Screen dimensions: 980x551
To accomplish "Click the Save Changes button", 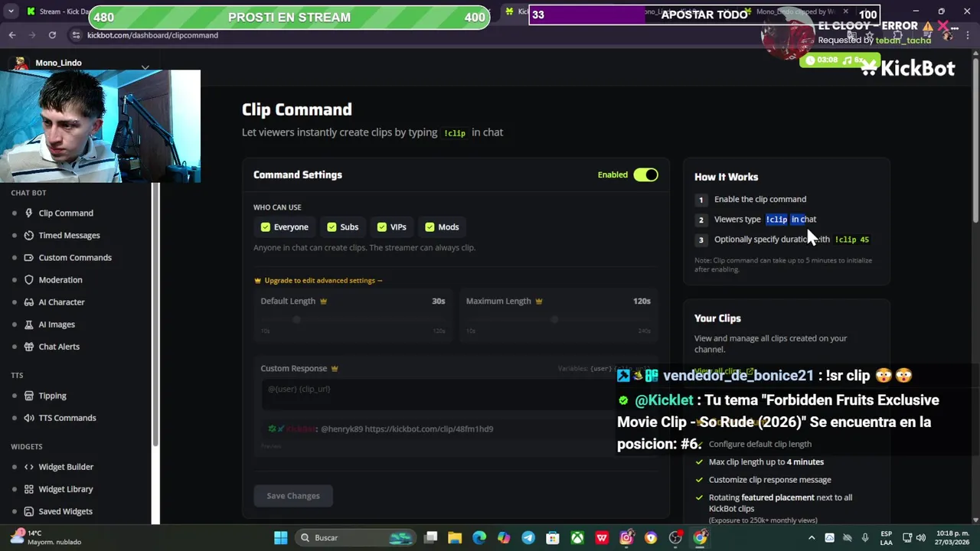I will point(293,496).
